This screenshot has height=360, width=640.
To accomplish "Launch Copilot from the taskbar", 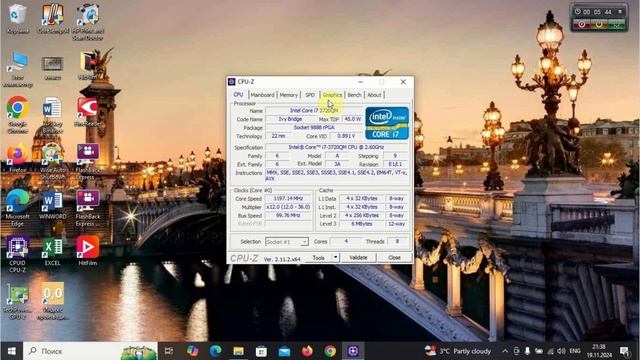I will point(192,351).
